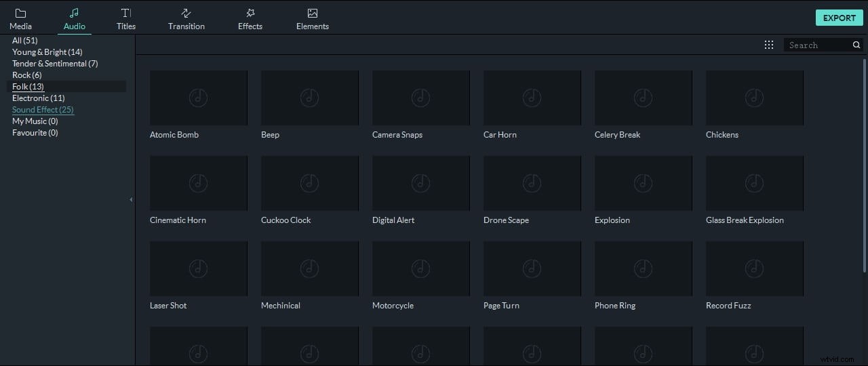The width and height of the screenshot is (868, 366).
Task: Click the Cuckoo Clock label text
Action: click(286, 220)
